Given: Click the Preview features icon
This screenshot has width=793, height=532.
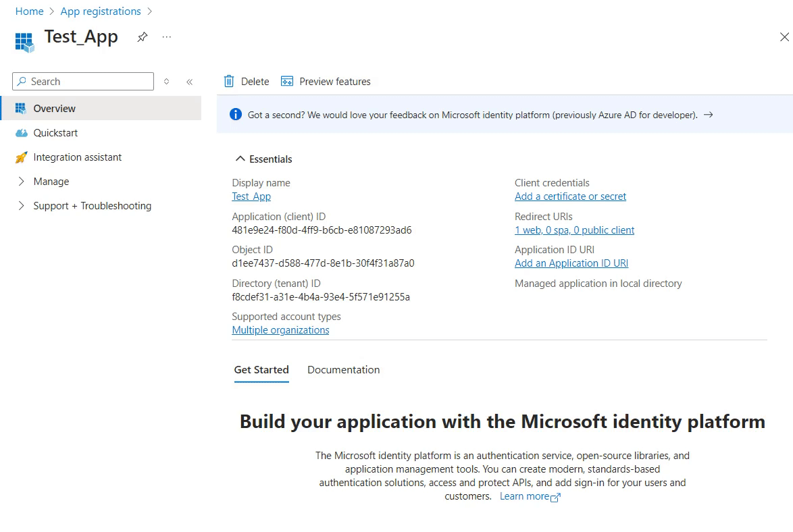Looking at the screenshot, I should (287, 82).
